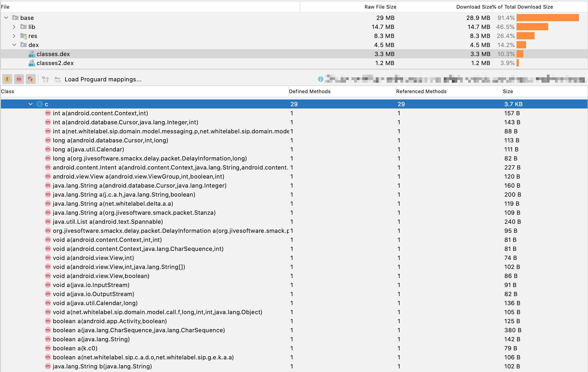Click the class c icon
The width and height of the screenshot is (588, 372).
40,104
